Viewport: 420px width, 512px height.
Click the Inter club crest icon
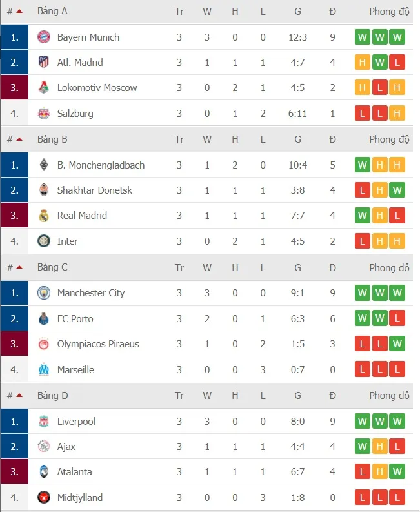pyautogui.click(x=43, y=241)
